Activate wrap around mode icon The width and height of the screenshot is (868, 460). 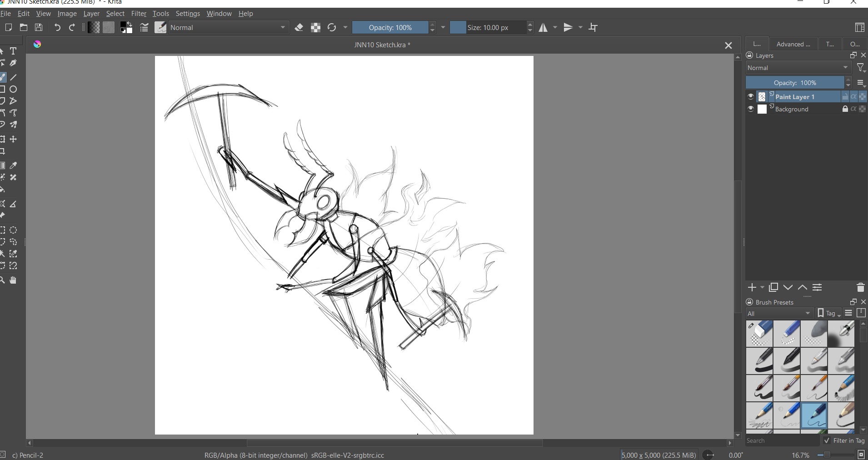click(x=594, y=28)
